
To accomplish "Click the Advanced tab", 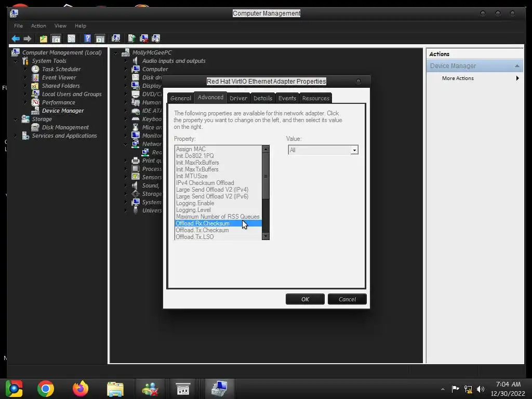I will 210,97.
